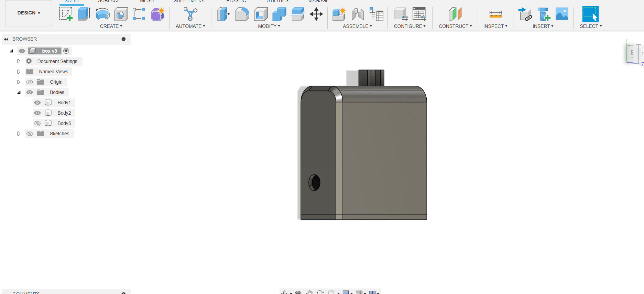Open the INSERT dropdown menu
Screen dimensions: 644x294
(x=543, y=26)
